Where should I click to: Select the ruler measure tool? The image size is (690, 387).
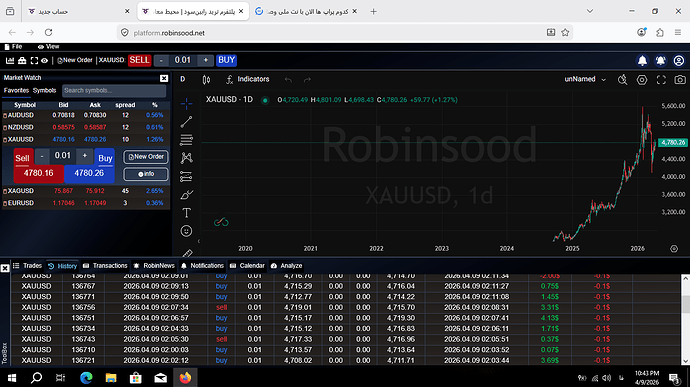[x=187, y=253]
